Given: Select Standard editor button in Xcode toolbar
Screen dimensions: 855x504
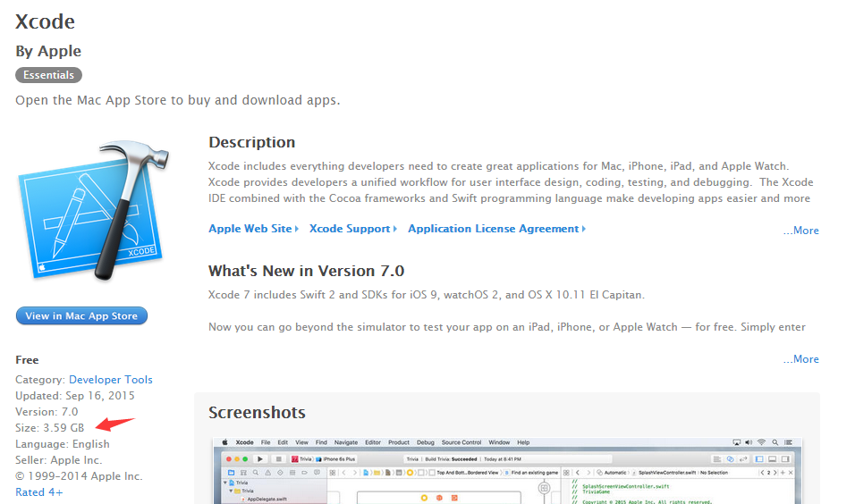Looking at the screenshot, I should [717, 459].
